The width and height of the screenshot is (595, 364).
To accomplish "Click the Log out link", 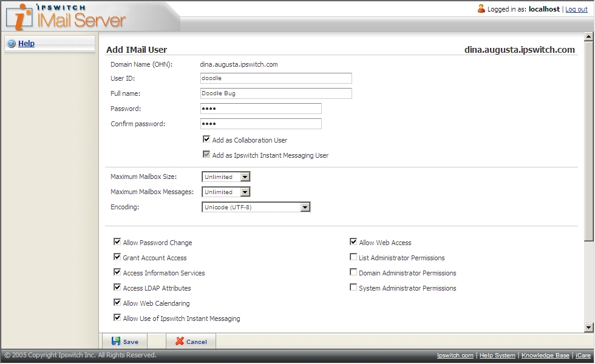I will click(x=576, y=9).
